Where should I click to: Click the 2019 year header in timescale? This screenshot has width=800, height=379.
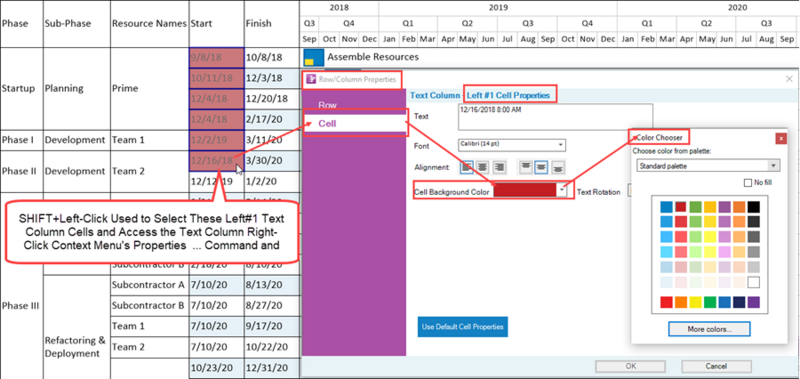[x=498, y=8]
